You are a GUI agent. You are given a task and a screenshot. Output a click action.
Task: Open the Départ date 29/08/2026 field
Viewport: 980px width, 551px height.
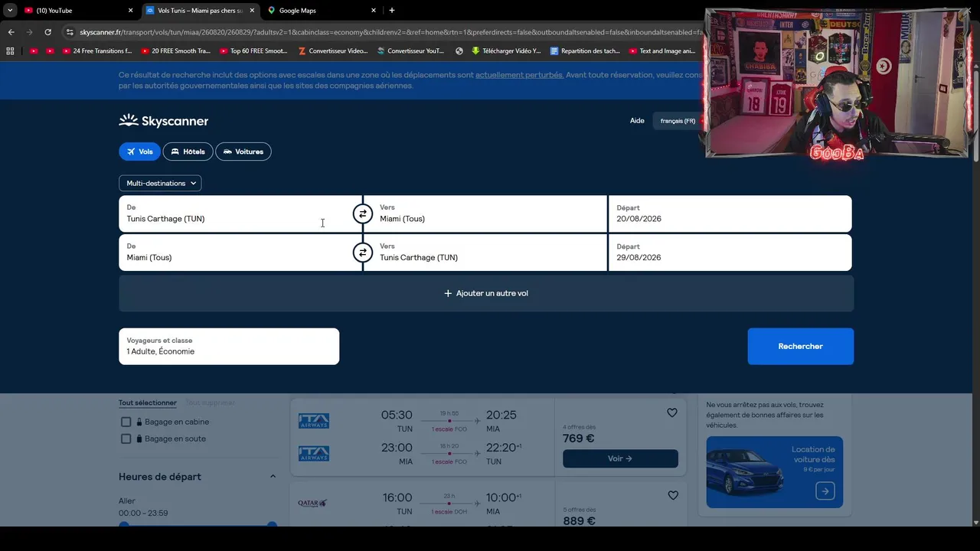click(730, 253)
